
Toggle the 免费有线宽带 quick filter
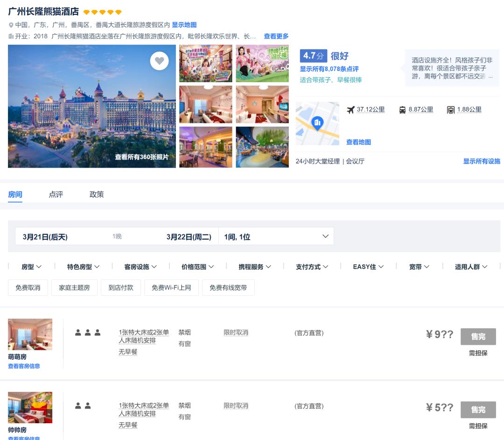(228, 288)
